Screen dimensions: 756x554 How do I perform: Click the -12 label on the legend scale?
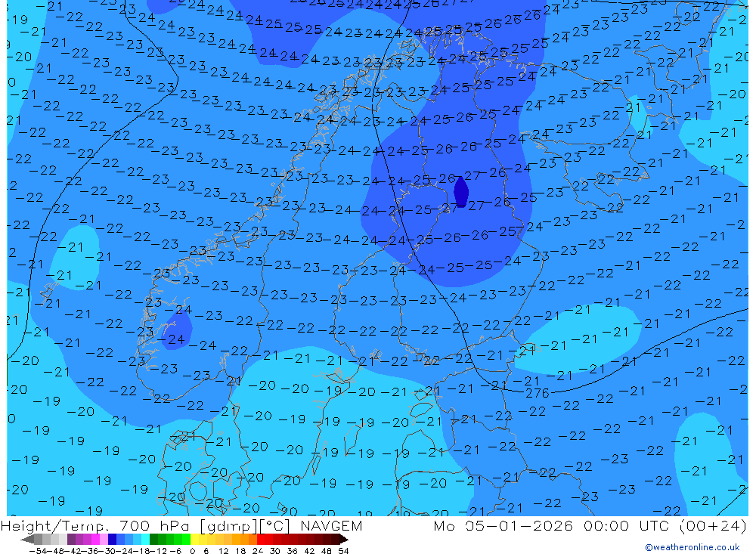pos(159,551)
